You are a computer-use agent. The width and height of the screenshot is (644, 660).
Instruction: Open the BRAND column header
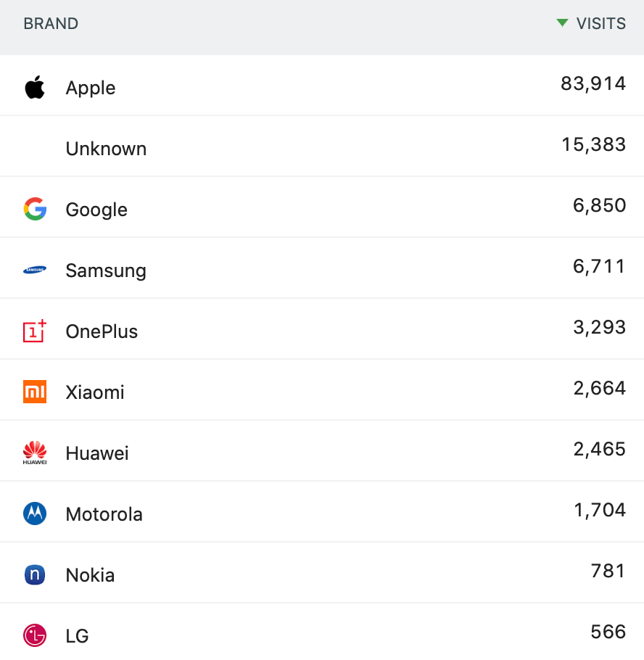(50, 23)
